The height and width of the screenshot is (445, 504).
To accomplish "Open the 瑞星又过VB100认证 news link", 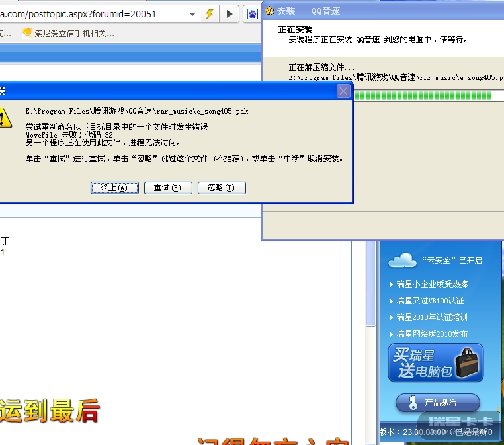I will point(430,301).
